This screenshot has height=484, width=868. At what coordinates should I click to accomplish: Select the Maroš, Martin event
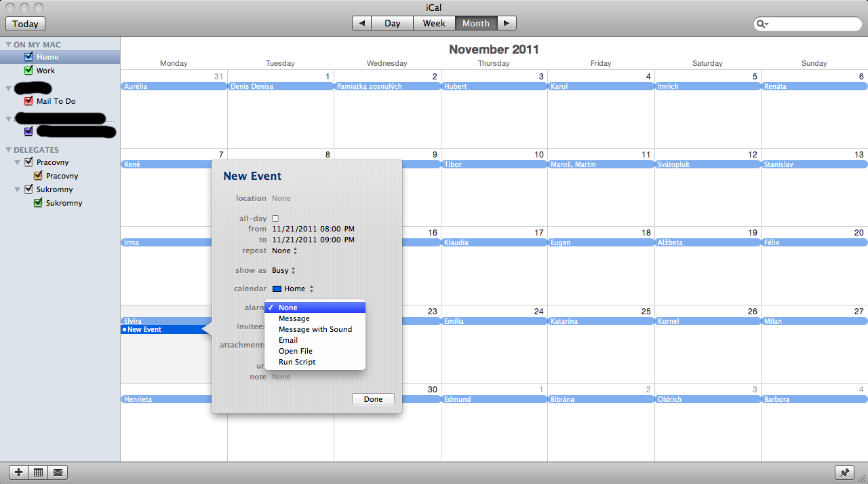(x=601, y=164)
